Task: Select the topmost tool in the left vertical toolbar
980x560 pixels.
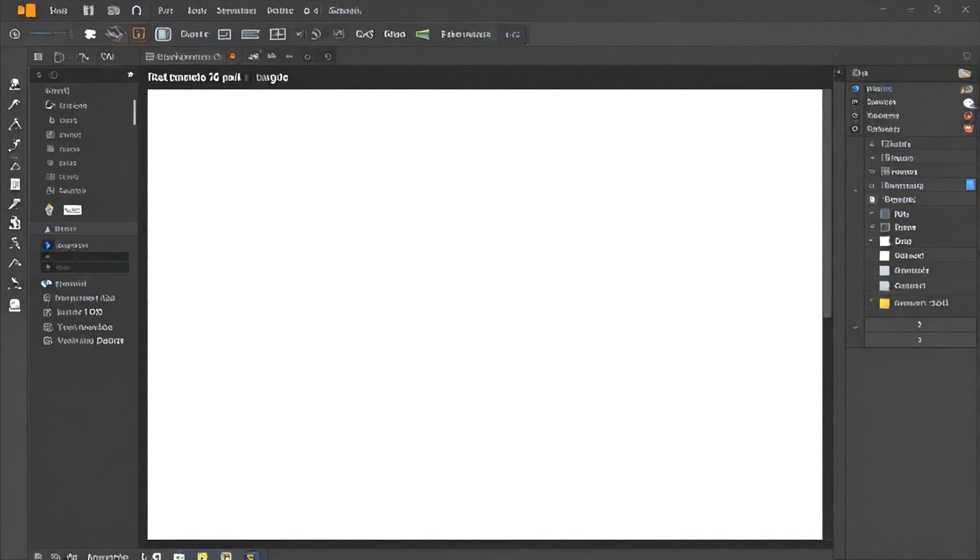Action: 15,84
